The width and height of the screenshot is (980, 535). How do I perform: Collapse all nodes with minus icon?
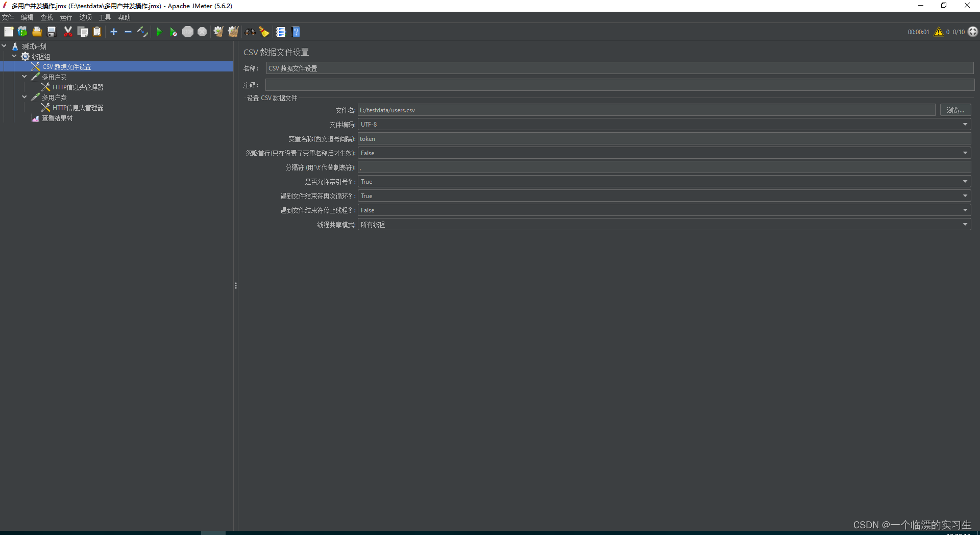point(128,32)
